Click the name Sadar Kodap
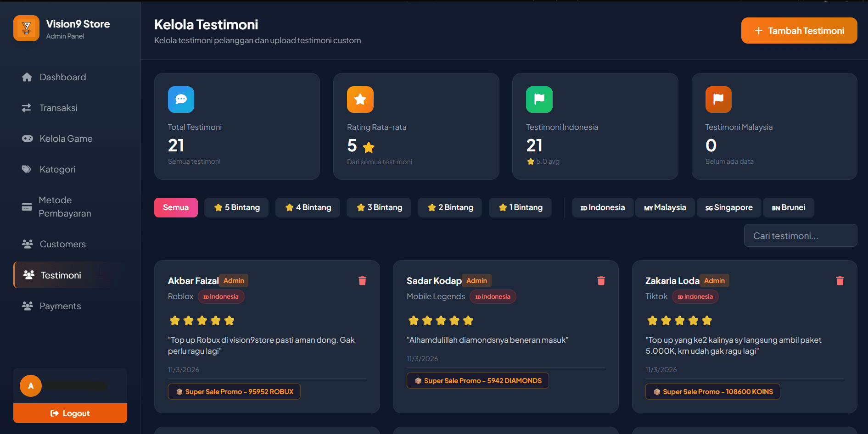 pyautogui.click(x=434, y=281)
